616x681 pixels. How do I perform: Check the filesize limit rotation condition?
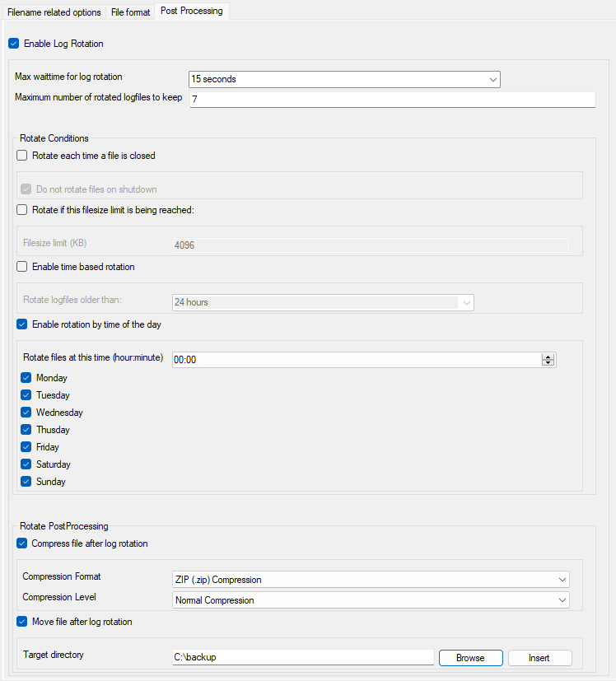[21, 209]
